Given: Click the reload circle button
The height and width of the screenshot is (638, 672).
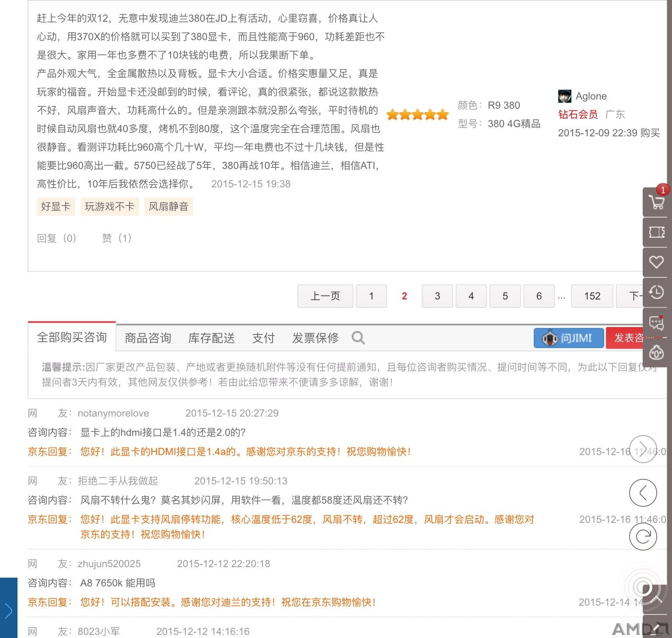Looking at the screenshot, I should click(643, 536).
